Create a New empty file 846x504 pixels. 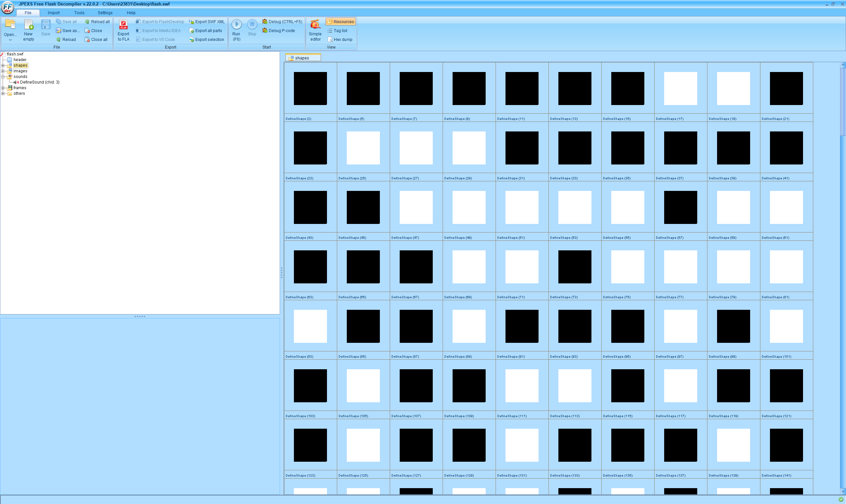pos(28,30)
